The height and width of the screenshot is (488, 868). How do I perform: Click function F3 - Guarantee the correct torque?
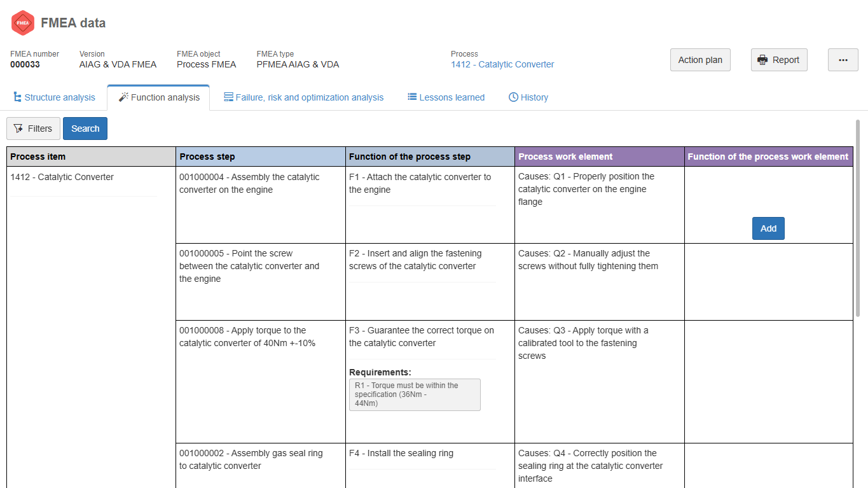click(421, 337)
